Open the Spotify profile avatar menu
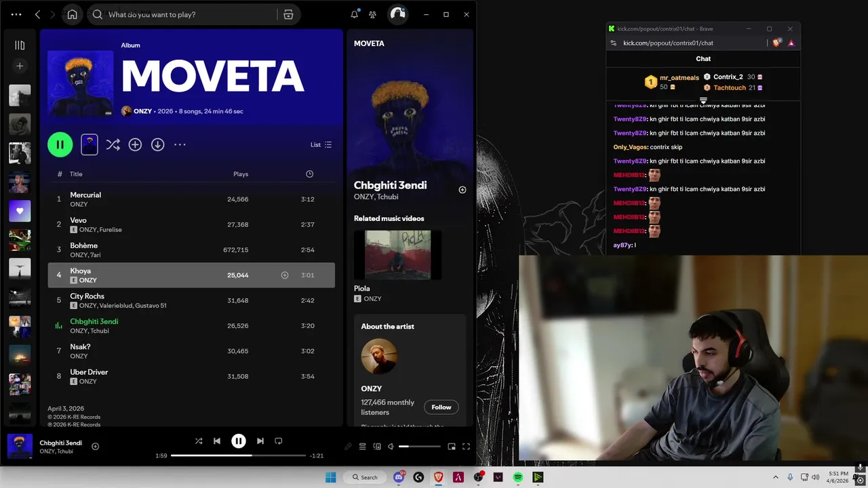 pos(397,14)
